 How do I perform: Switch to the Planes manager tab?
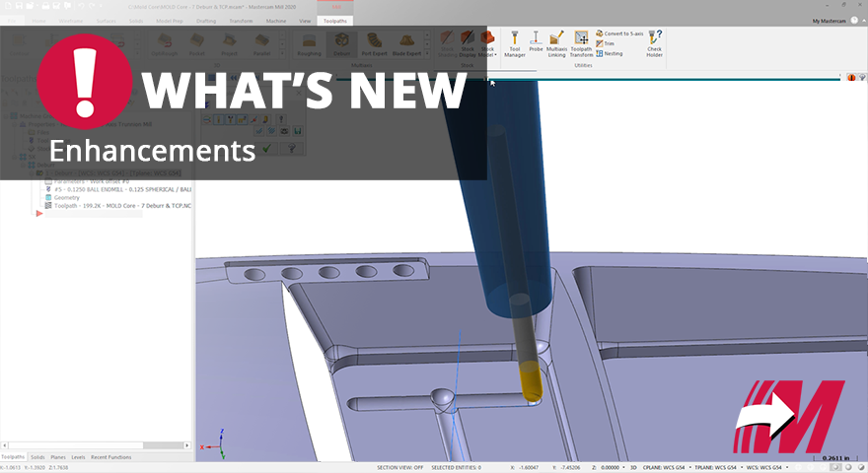coord(58,457)
